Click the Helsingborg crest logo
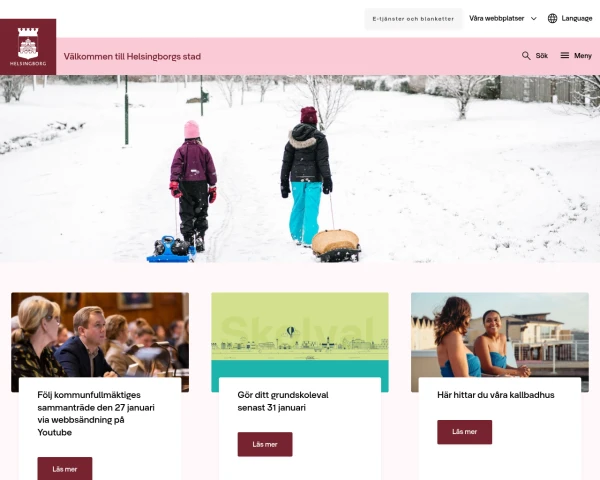 click(28, 47)
